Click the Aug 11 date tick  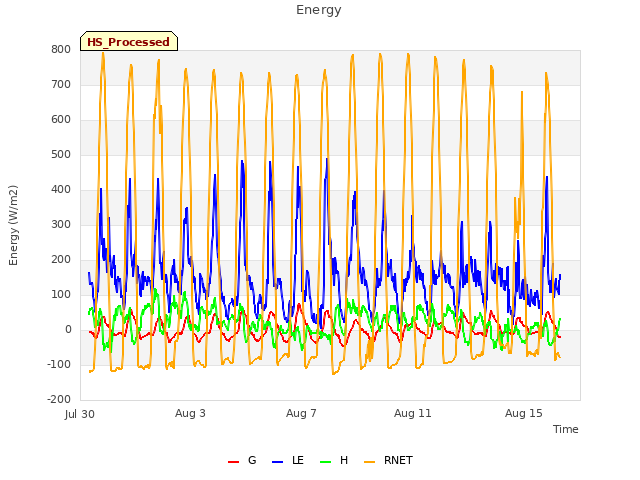(413, 413)
